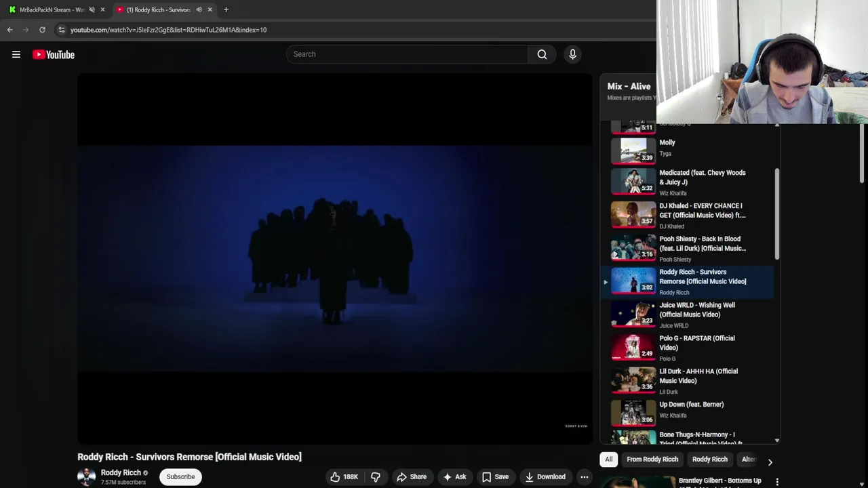868x488 pixels.
Task: Show more filter chips with right arrow
Action: pos(770,462)
